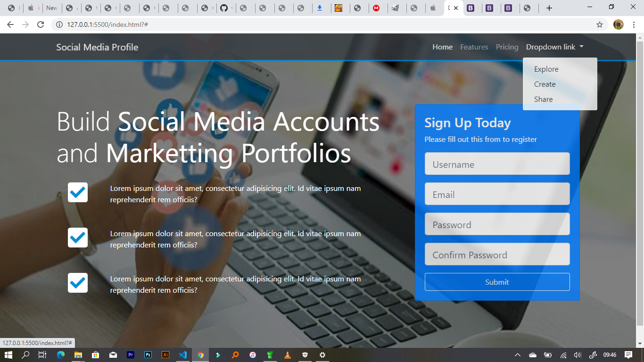The image size is (644, 362).
Task: Choose Share in the dropdown menu
Action: click(544, 99)
